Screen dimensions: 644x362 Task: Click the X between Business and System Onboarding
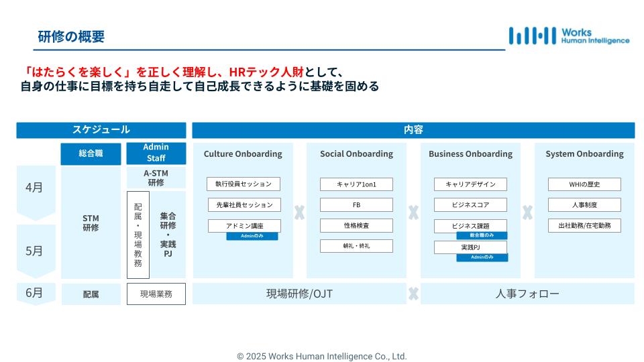click(527, 213)
